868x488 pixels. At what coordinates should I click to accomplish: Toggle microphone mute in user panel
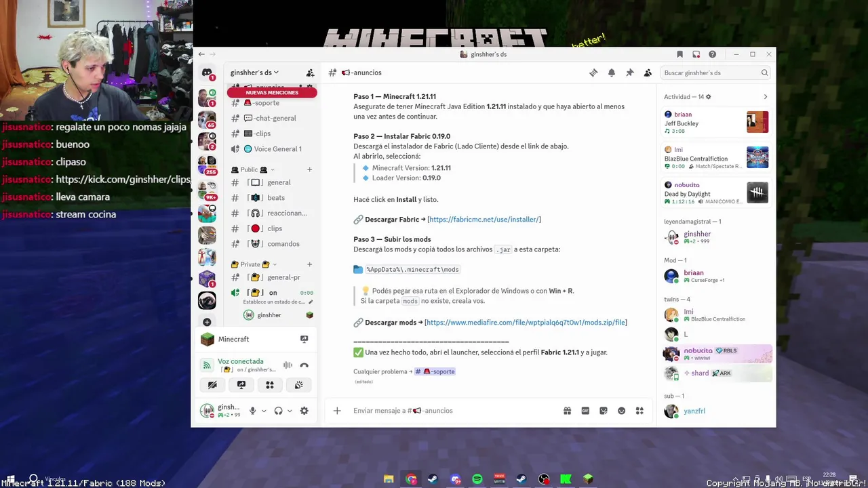(x=253, y=411)
